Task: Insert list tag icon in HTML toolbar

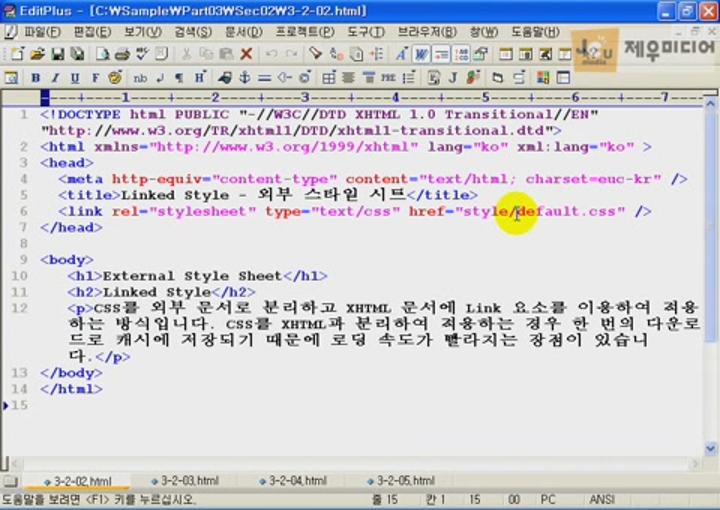Action: [408, 78]
